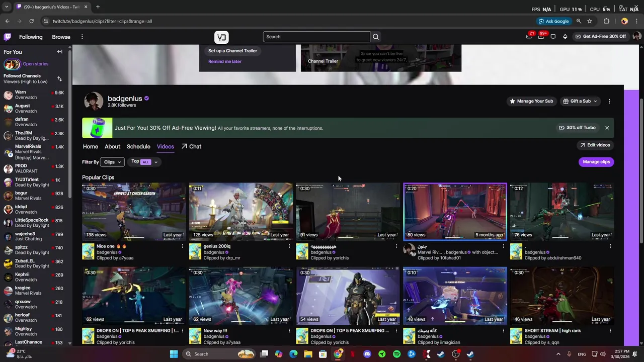The width and height of the screenshot is (644, 362).
Task: Open the 0:12 clip by abdulrahman640
Action: click(561, 212)
